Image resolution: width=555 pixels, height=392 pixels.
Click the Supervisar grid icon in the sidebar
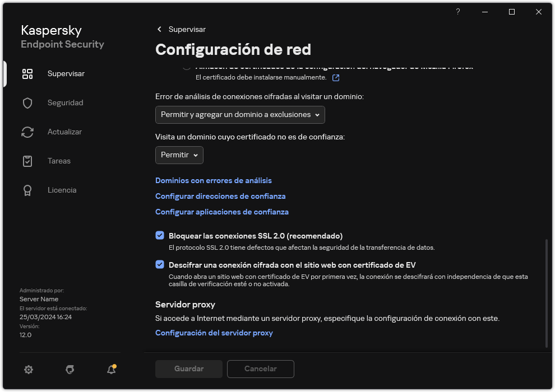[x=27, y=73]
